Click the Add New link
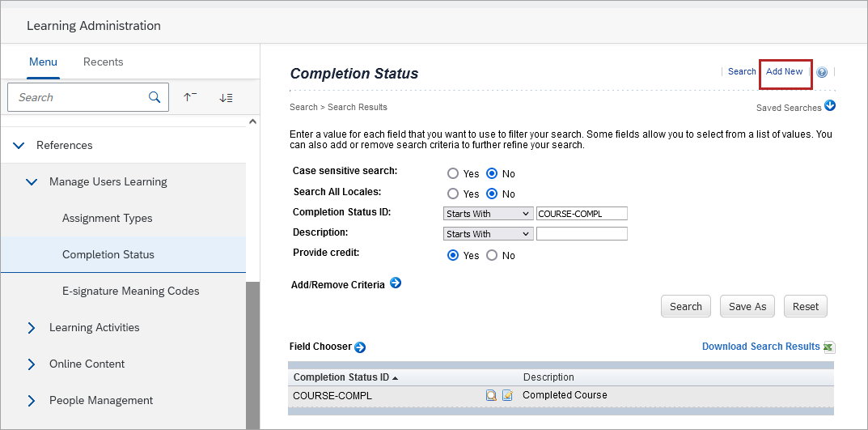868x430 pixels. [x=784, y=72]
